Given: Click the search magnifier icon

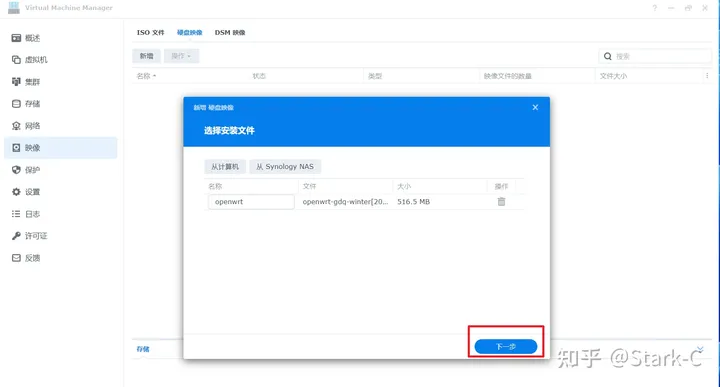Looking at the screenshot, I should pyautogui.click(x=608, y=56).
